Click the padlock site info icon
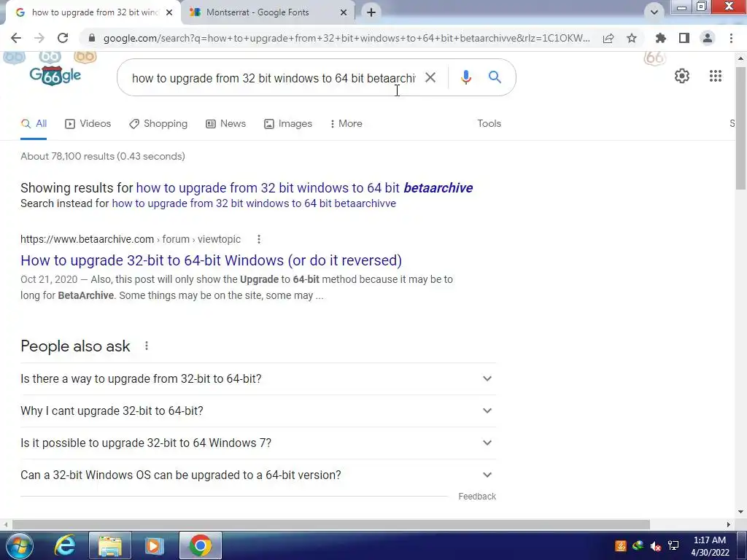The image size is (747, 560). coord(92,38)
